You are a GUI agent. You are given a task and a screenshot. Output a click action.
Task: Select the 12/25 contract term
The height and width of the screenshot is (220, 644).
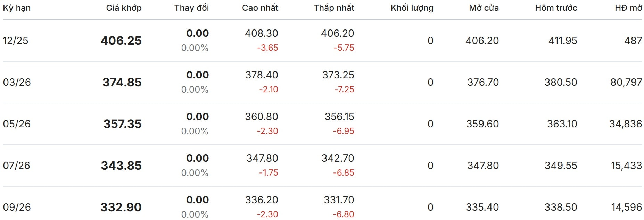16,41
